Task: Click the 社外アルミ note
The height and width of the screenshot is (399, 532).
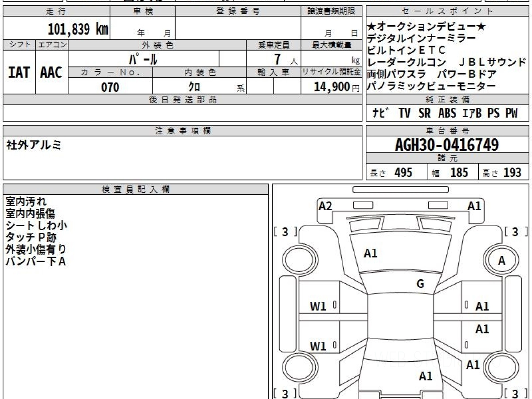Action: (x=34, y=145)
